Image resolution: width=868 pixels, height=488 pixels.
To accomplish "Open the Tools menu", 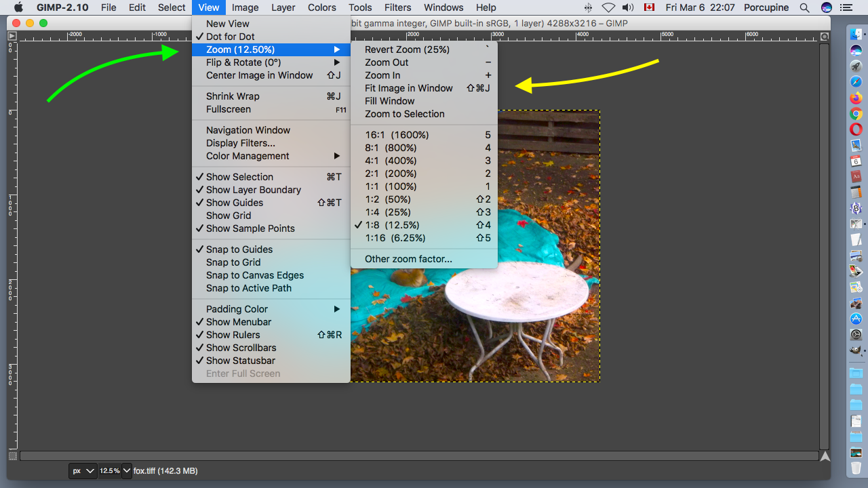I will coord(360,7).
